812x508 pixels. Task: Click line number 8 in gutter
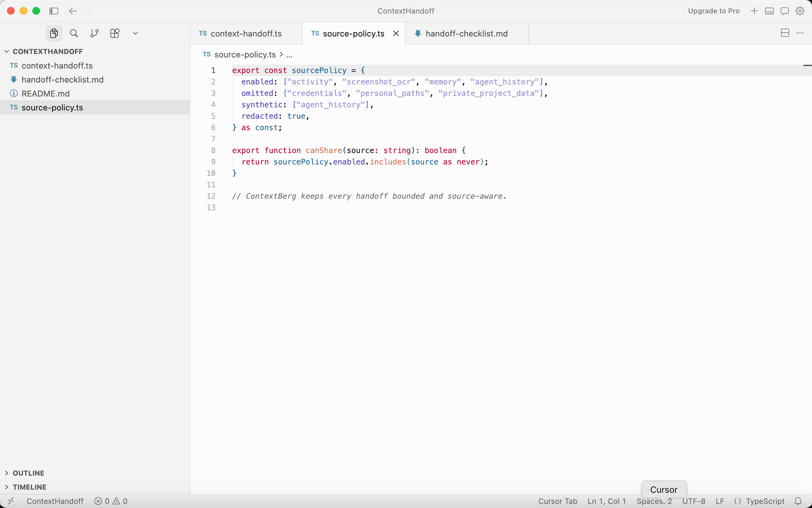click(x=213, y=150)
